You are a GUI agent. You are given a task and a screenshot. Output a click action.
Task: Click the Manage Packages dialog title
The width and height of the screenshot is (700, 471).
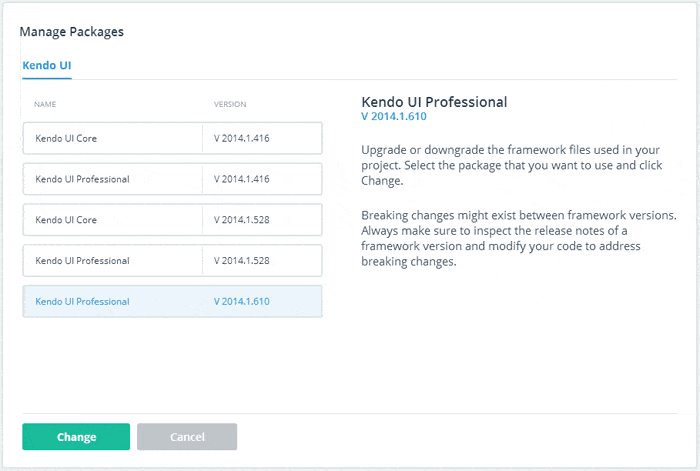(x=71, y=32)
